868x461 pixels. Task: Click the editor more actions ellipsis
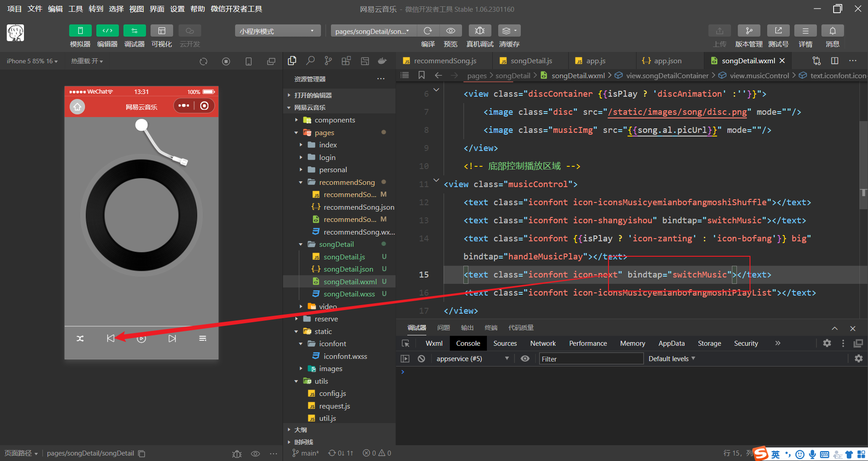pyautogui.click(x=853, y=61)
